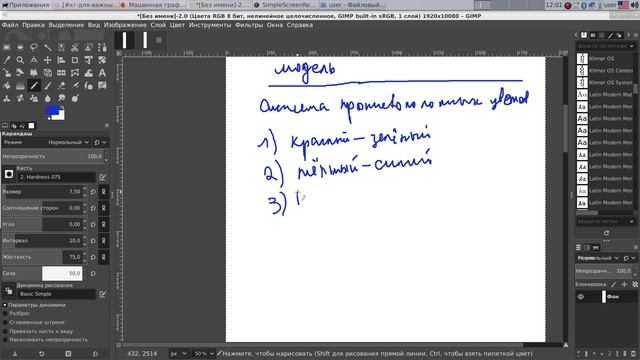Viewport: 640px width, 360px height.
Task: Open the Файл menu
Action: click(10, 25)
